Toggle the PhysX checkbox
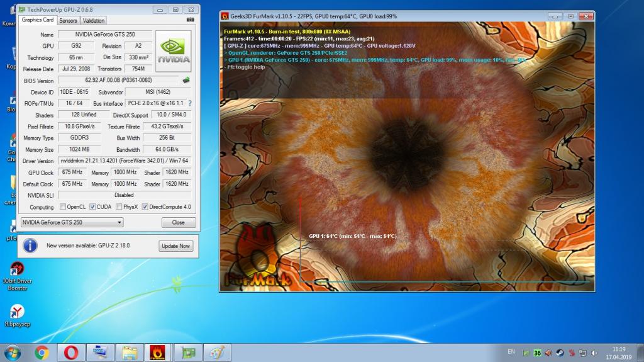The image size is (644, 362). coord(119,207)
